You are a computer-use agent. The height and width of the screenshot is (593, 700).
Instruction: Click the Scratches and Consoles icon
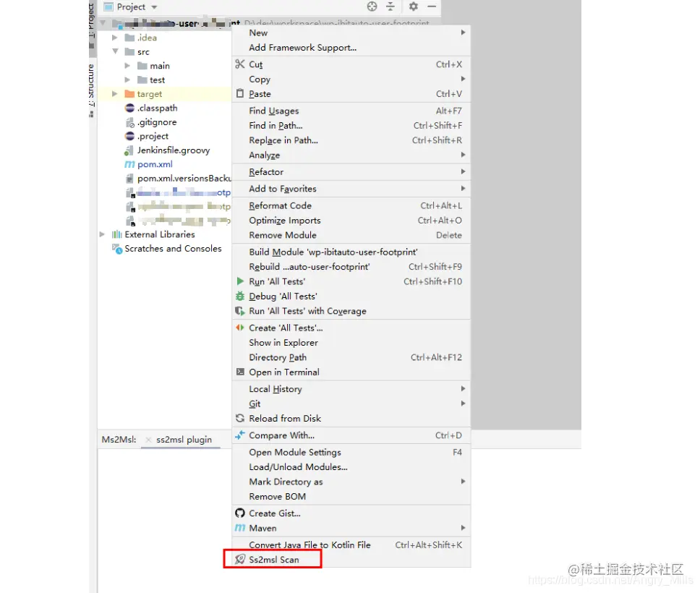pos(117,249)
